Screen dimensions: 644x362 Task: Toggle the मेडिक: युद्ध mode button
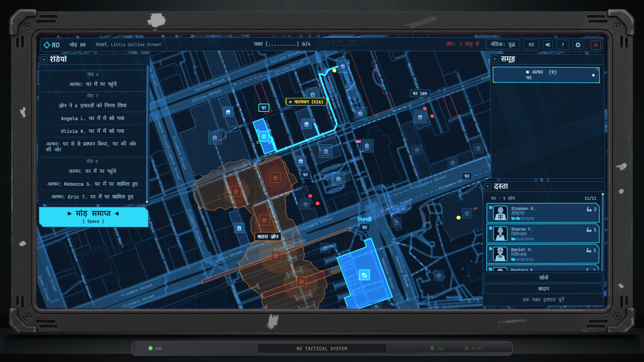pos(503,45)
